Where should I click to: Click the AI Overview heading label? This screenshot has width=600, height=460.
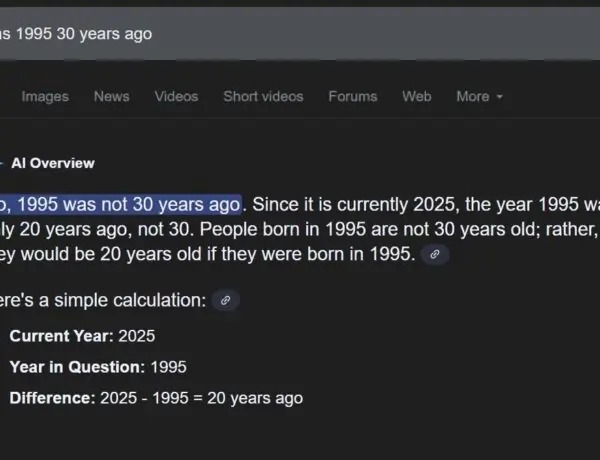[x=53, y=163]
